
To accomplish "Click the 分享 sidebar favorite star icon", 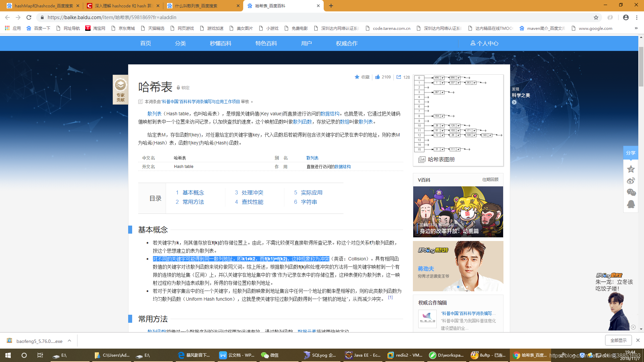I will [631, 169].
